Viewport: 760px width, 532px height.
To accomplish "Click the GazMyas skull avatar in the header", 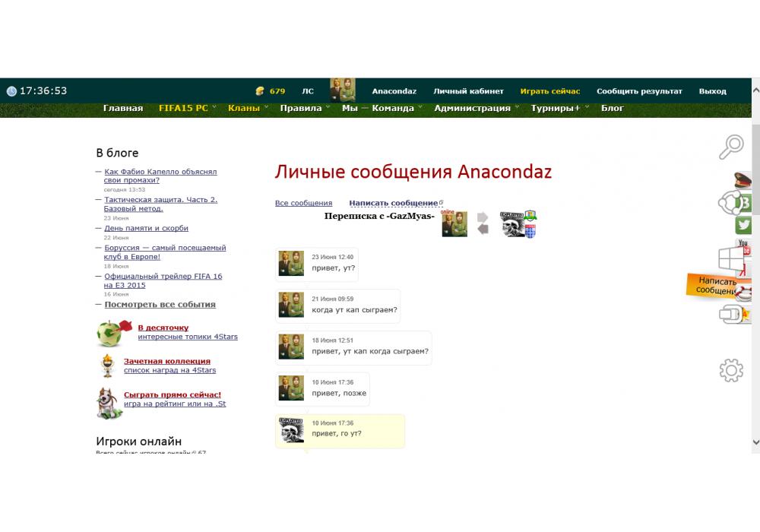I will tap(512, 224).
